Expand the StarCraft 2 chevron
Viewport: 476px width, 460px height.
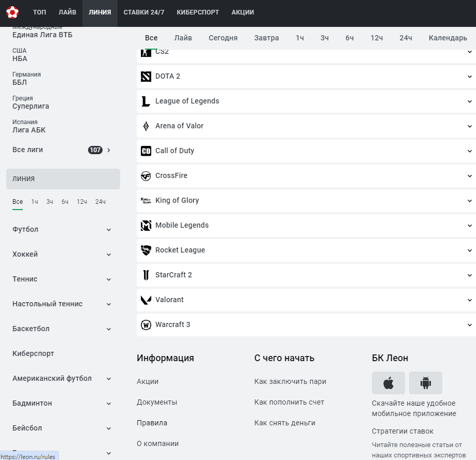tap(469, 275)
